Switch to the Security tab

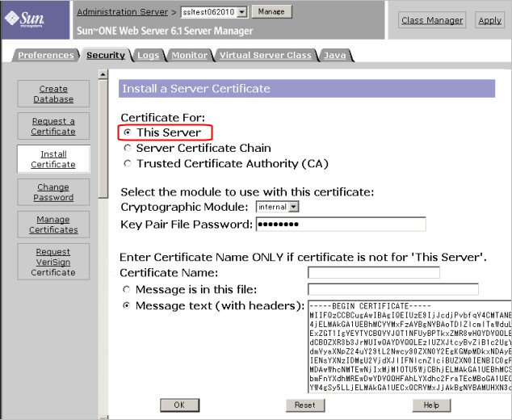click(x=106, y=55)
